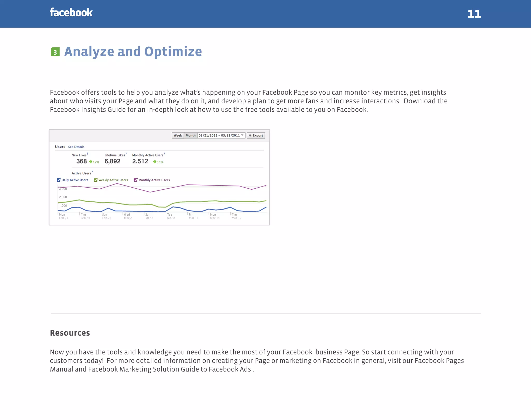The image size is (531, 420).
Task: Click the 2,000 y-axis label
Action: (x=63, y=197)
